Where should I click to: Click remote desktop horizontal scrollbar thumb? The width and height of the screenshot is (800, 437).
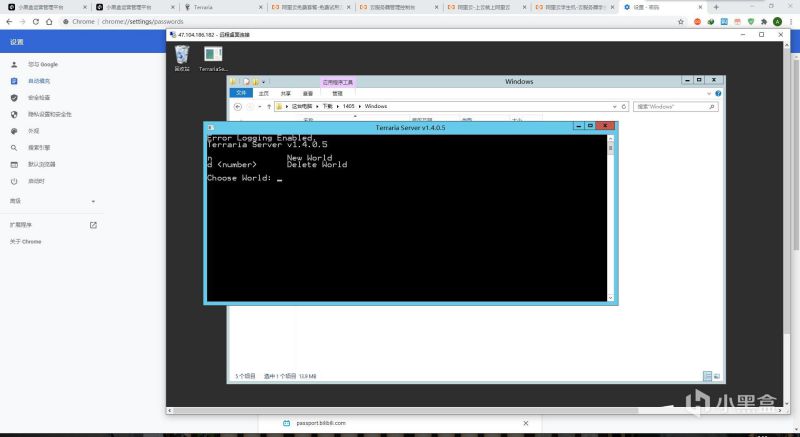(406, 410)
